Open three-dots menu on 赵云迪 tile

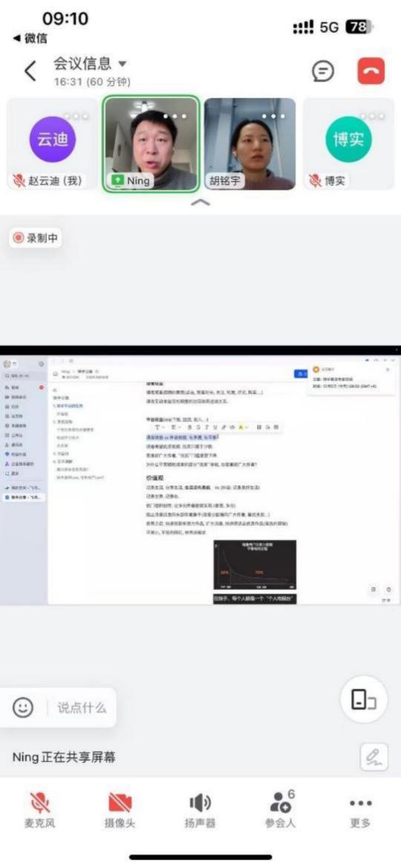coord(75,117)
